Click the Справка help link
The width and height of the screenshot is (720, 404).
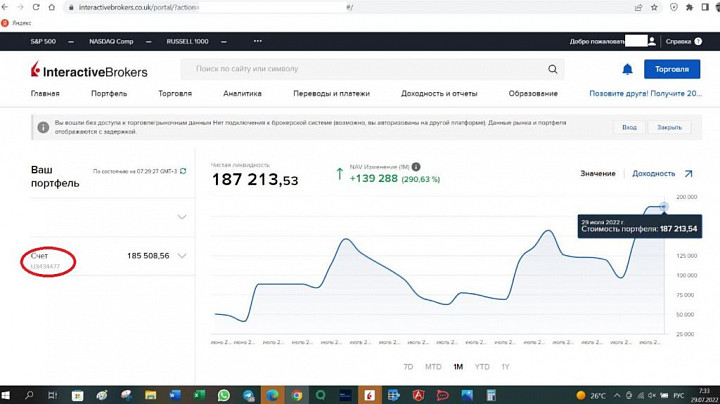click(x=678, y=41)
